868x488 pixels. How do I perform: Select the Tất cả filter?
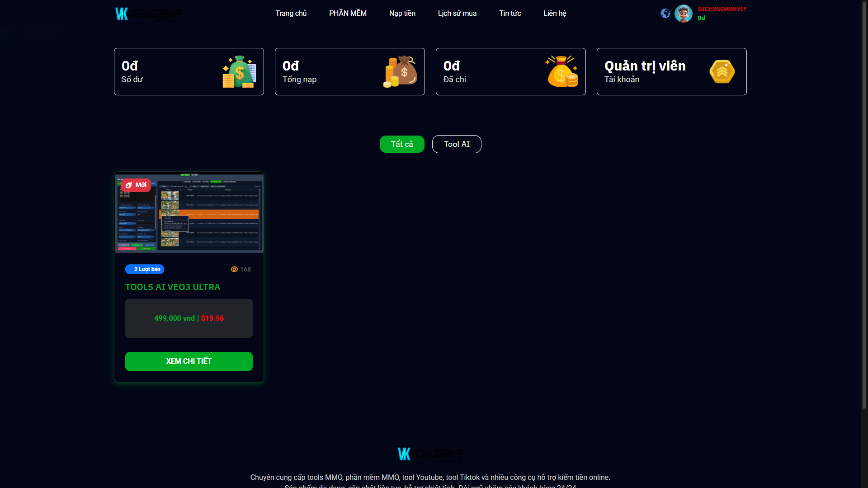click(x=402, y=144)
